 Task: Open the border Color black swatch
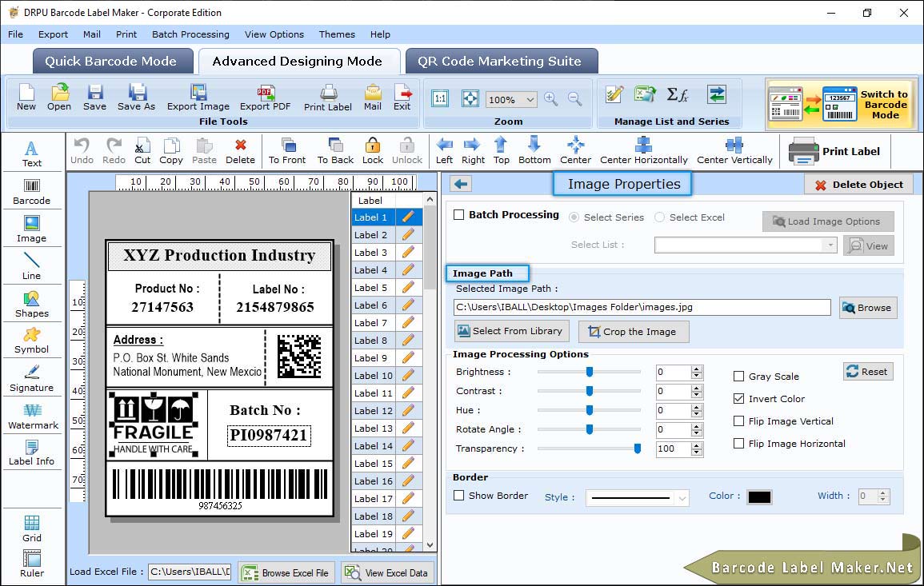(x=759, y=497)
